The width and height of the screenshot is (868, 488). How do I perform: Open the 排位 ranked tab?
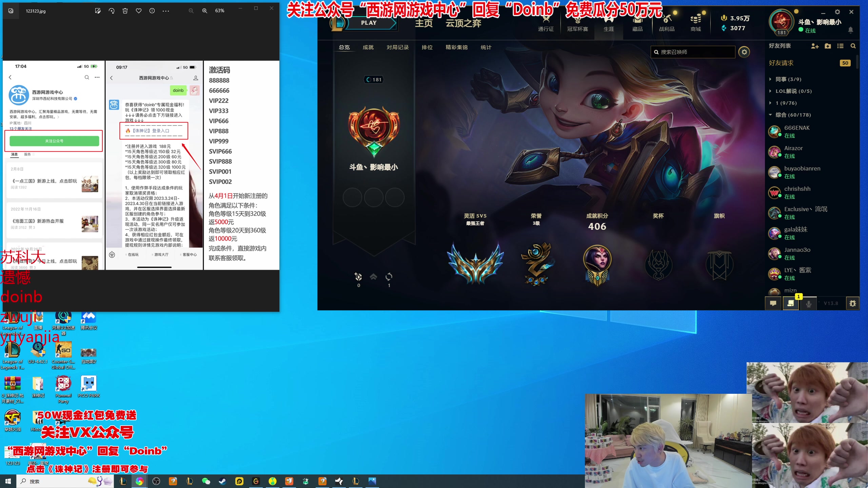pyautogui.click(x=427, y=47)
